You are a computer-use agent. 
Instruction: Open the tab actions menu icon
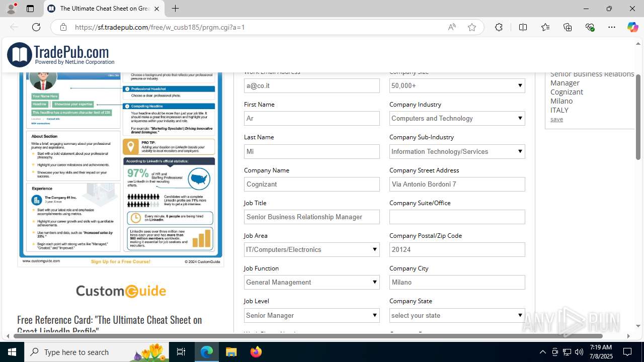pyautogui.click(x=30, y=9)
